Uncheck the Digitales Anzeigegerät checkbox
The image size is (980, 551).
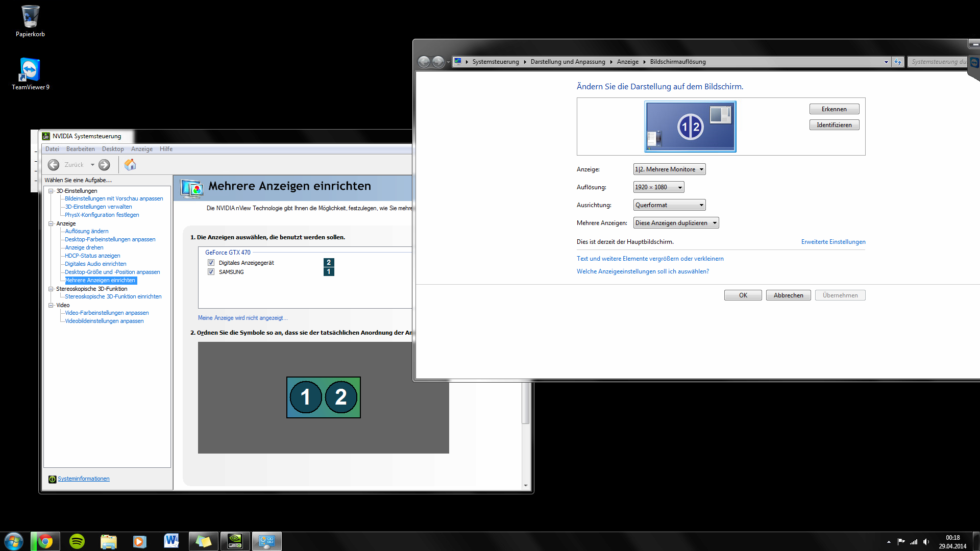(211, 263)
